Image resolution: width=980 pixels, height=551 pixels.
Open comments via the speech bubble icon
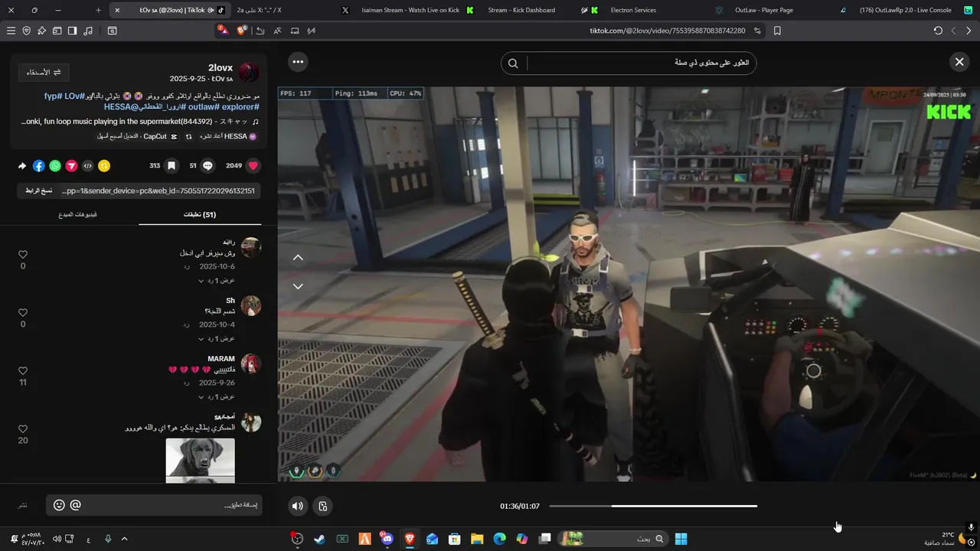(x=207, y=165)
